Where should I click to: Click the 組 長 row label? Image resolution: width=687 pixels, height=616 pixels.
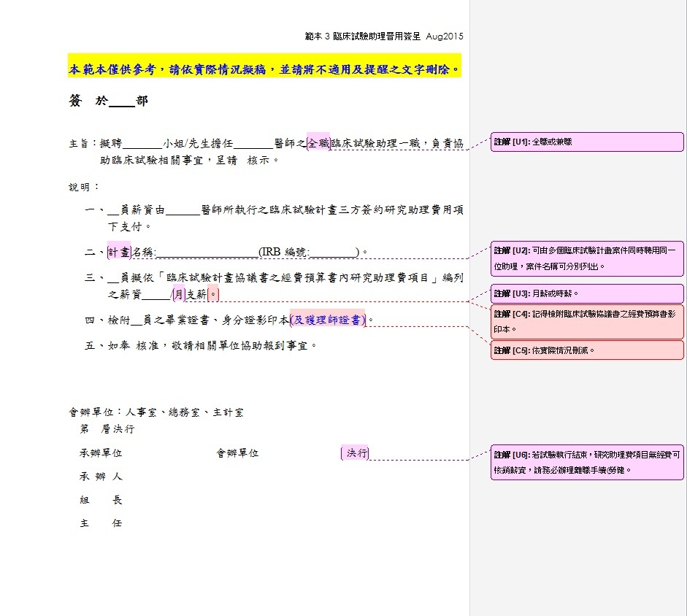[101, 500]
